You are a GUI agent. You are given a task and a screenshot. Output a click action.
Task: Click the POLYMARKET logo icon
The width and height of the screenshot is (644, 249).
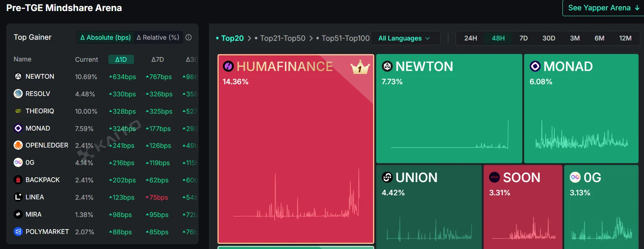tap(18, 231)
